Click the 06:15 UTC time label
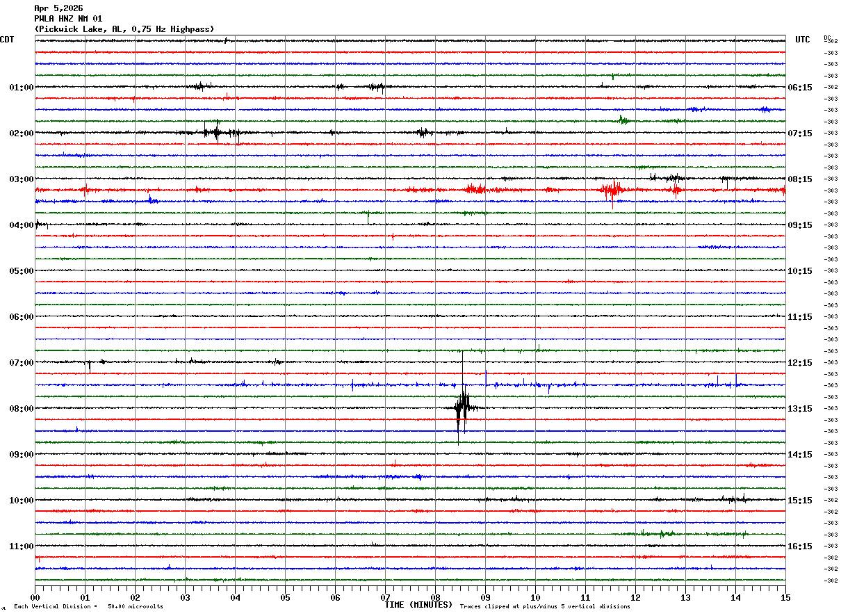 click(x=800, y=88)
